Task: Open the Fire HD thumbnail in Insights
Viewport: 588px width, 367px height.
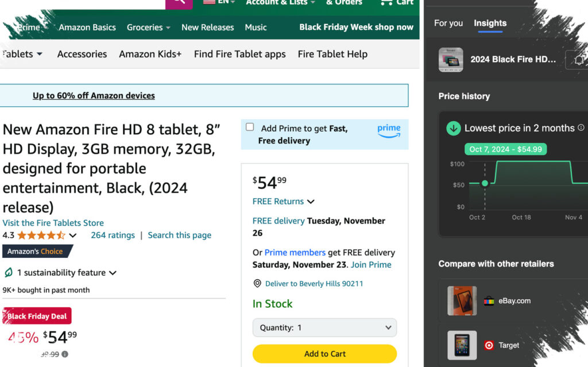Action: (451, 60)
